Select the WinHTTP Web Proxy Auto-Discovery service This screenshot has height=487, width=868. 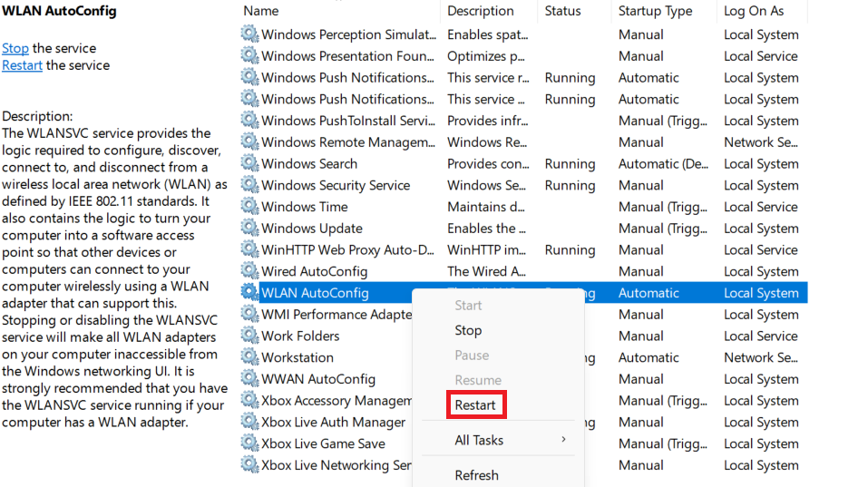348,249
